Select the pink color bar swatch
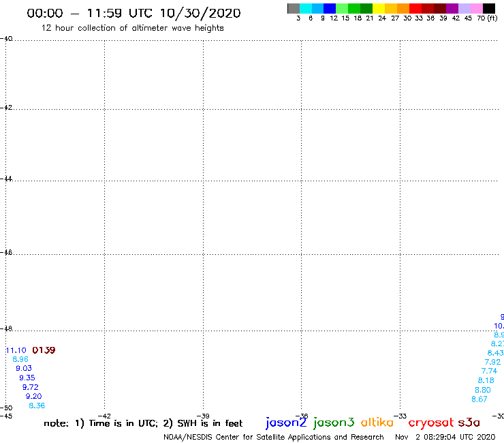 477,8
